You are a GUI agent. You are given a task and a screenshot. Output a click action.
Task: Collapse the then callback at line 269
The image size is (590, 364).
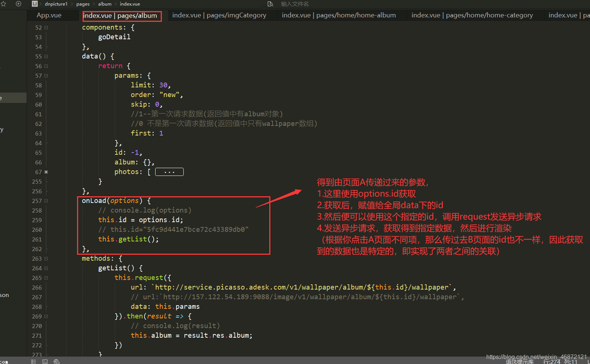[x=46, y=316]
